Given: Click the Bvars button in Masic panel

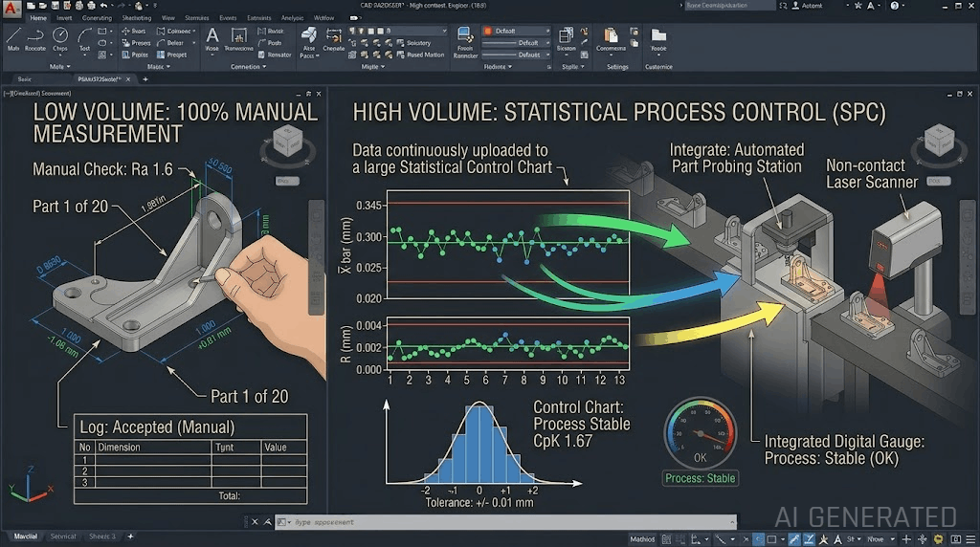Looking at the screenshot, I should [133, 31].
